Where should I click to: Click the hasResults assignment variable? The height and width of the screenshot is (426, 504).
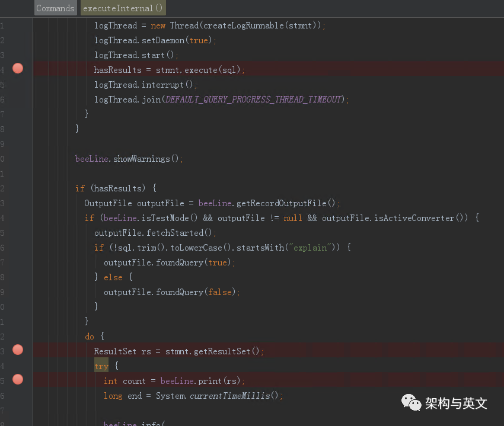pos(117,70)
